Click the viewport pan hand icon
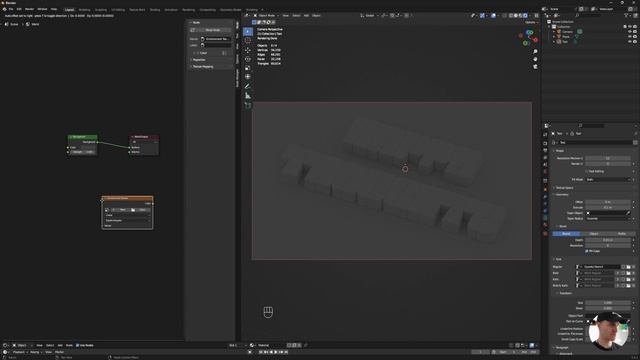This screenshot has width=640, height=360. (x=535, y=59)
